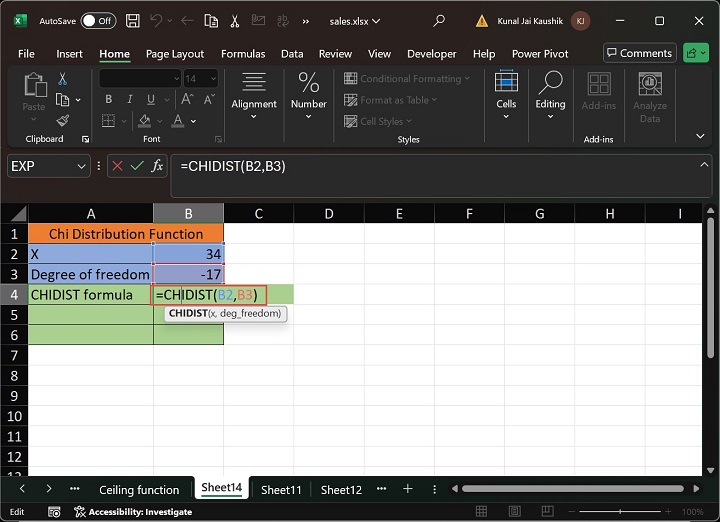Click the Insert Function fx icon
Viewport: 720px width, 522px height.
[x=157, y=166]
